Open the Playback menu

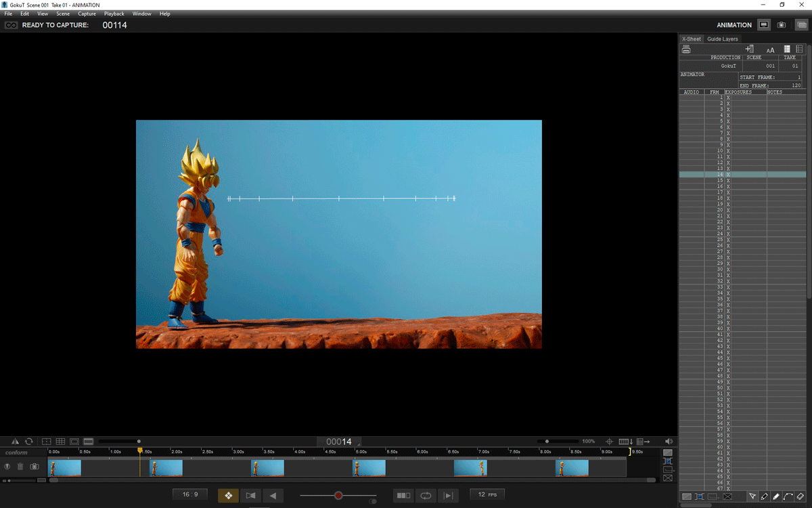pos(114,14)
